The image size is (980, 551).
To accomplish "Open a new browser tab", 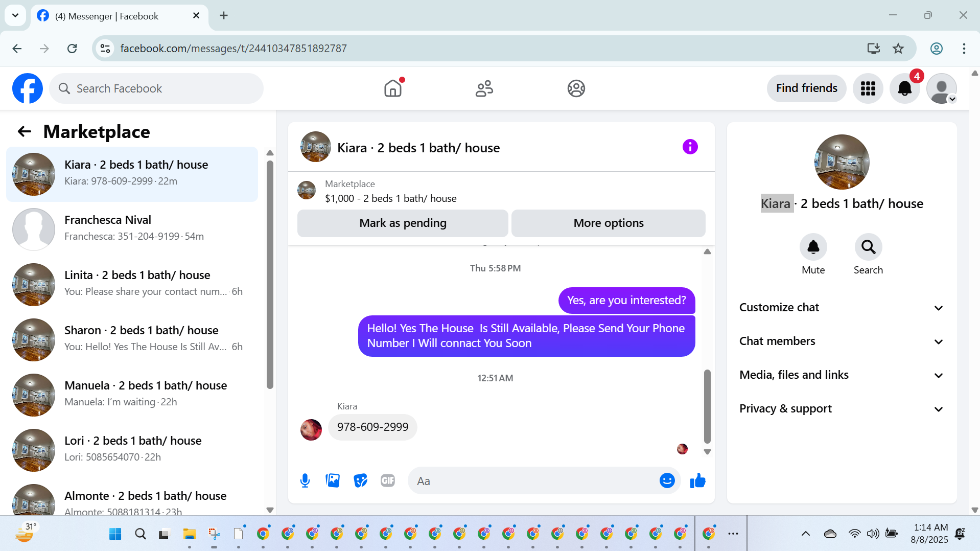I will point(224,16).
